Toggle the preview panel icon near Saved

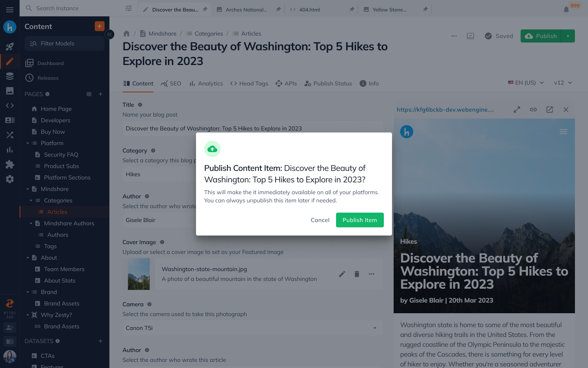pos(470,36)
